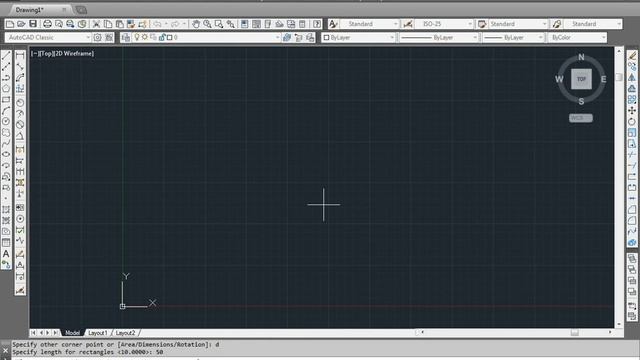Select the Rectangle draw tool
Viewport: 640px width, 360px height.
(6, 100)
